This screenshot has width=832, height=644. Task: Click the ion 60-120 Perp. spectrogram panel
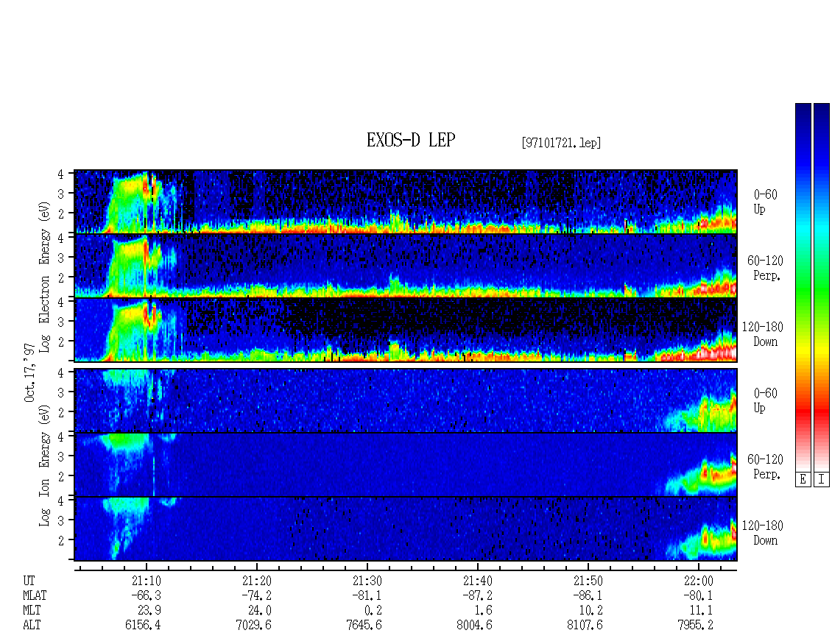click(406, 464)
